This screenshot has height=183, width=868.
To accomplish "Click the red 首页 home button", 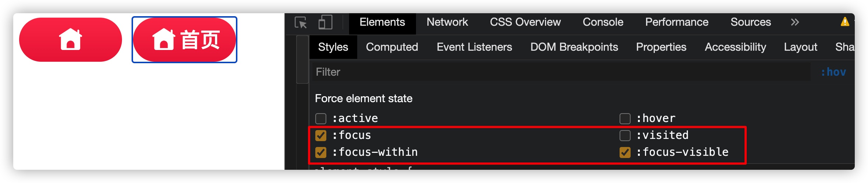I will (184, 40).
